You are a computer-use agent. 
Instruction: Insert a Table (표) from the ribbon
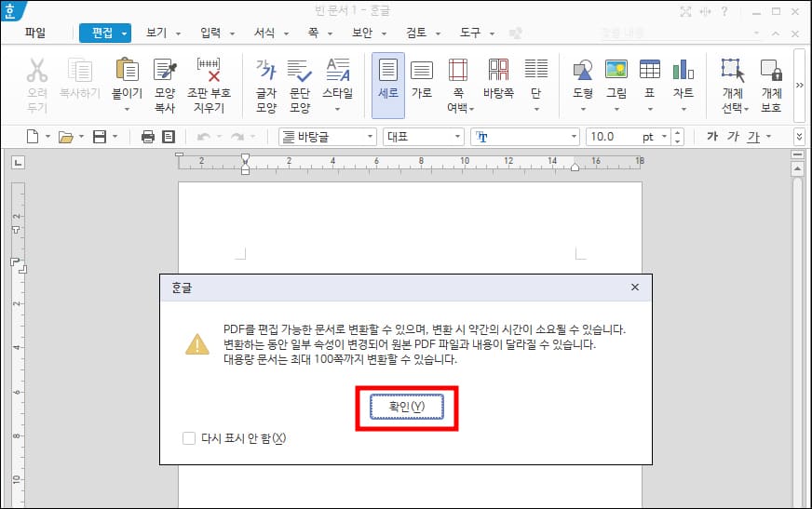pos(650,69)
